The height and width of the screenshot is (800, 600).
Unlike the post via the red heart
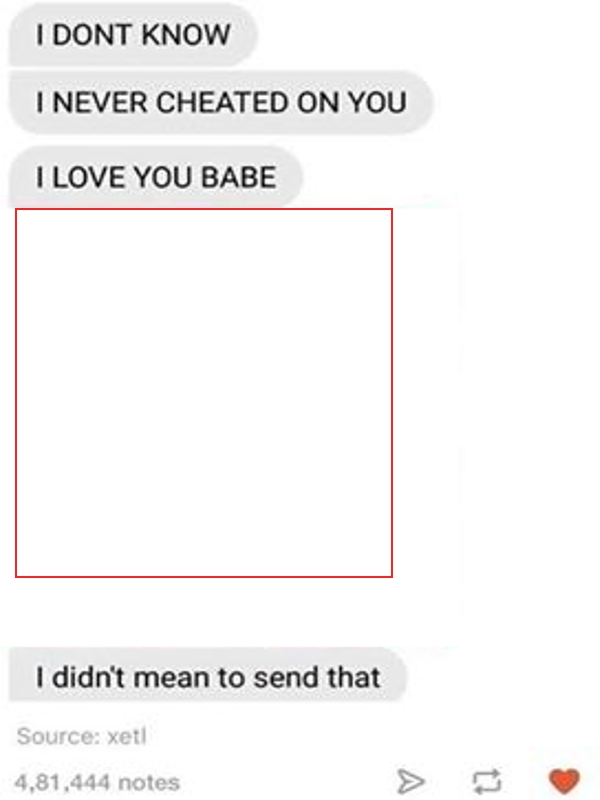click(564, 781)
